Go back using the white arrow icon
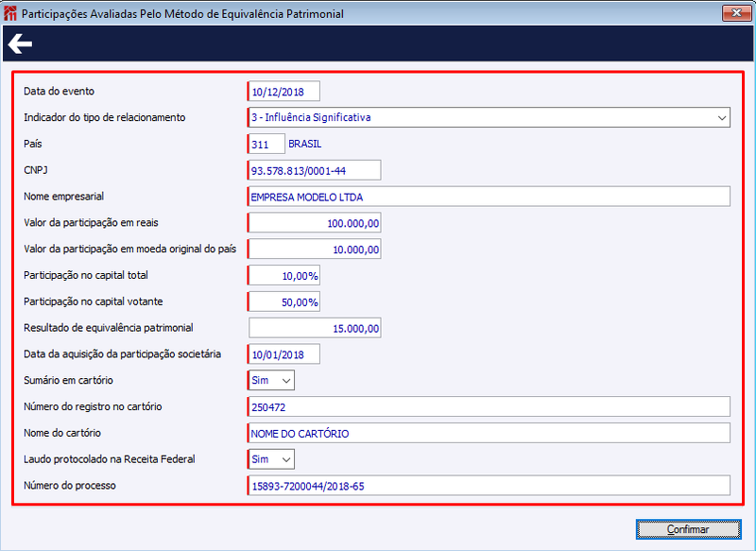The height and width of the screenshot is (551, 756). [x=20, y=43]
